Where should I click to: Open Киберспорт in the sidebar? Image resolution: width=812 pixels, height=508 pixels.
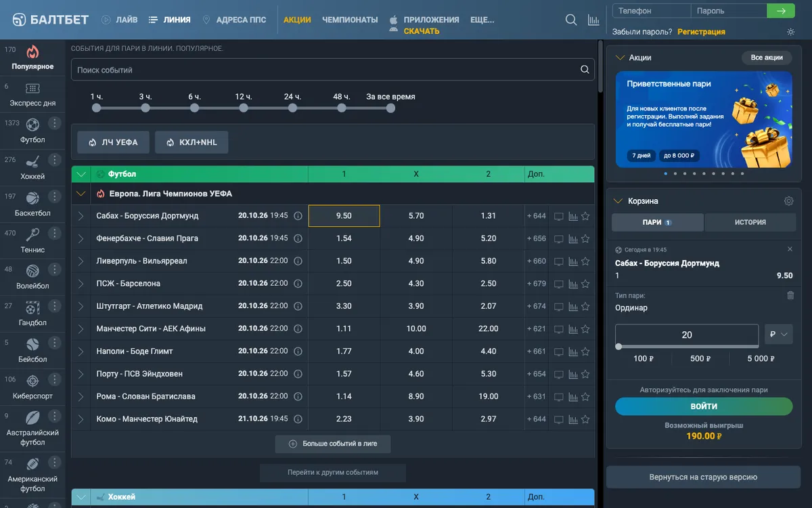[x=32, y=387]
